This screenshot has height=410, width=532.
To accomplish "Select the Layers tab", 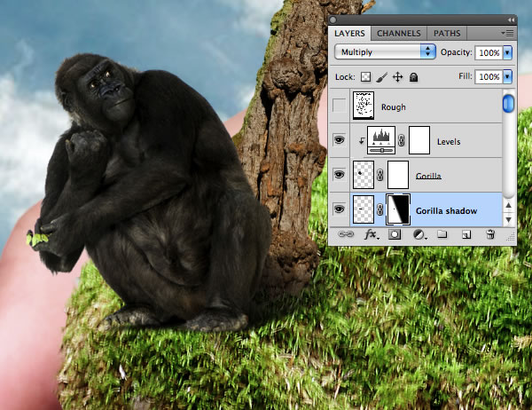I will pyautogui.click(x=349, y=34).
